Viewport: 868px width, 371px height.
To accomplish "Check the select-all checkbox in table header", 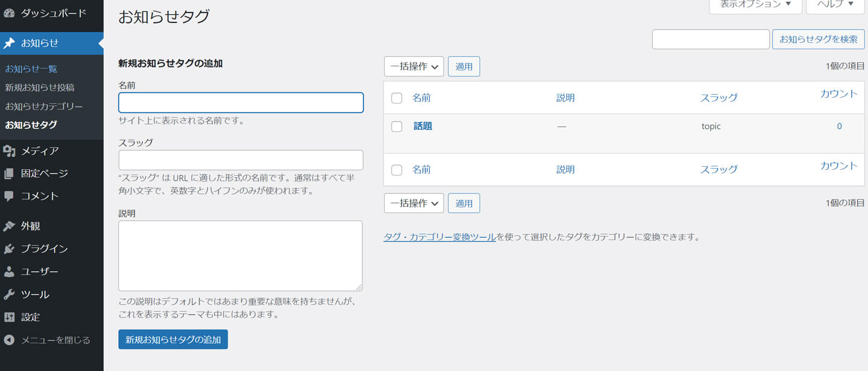I will [397, 98].
